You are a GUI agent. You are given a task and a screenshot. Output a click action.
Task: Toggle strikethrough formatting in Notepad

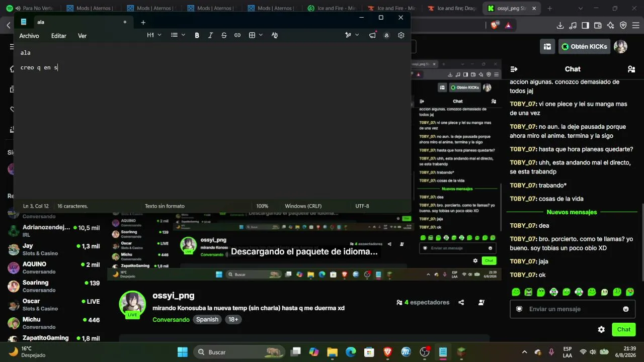point(224,35)
